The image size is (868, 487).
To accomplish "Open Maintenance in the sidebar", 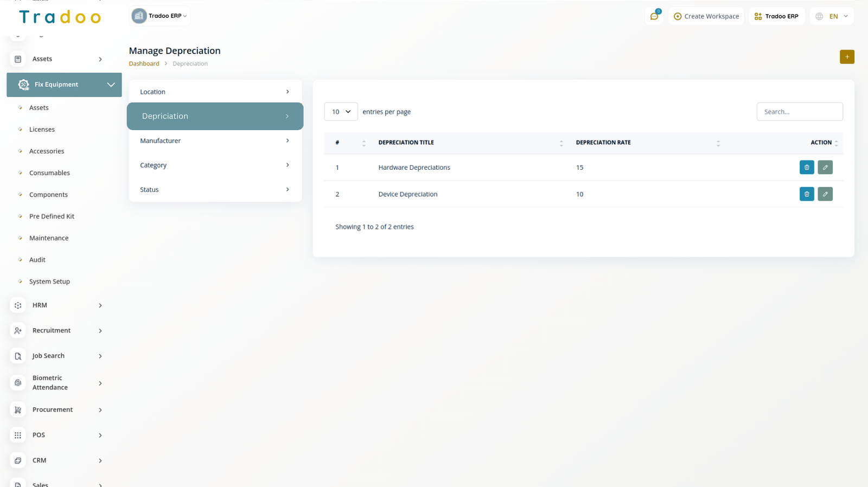I will (x=49, y=238).
